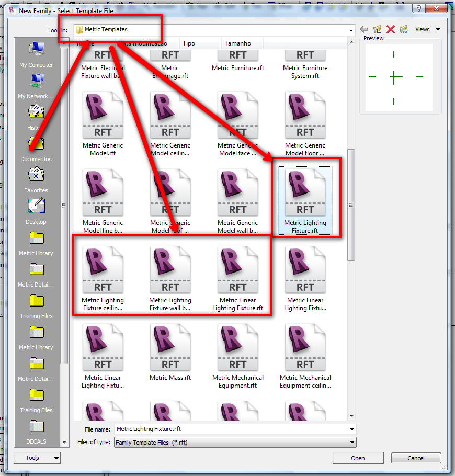Select the Metric Entourage.rft file
Screen dimensions: 455x476
170,65
